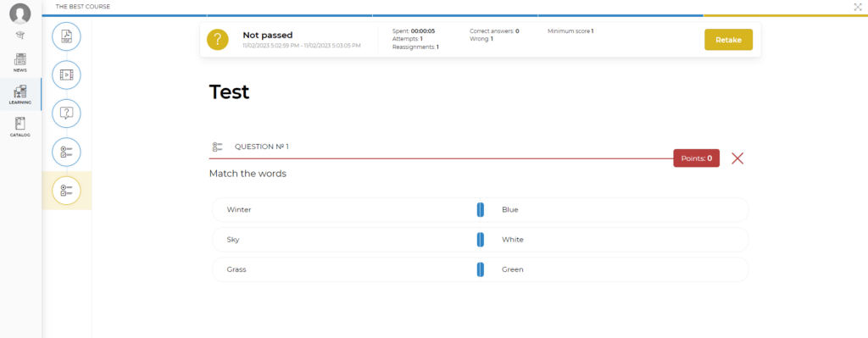Click the graduation cap icon under avatar
868x338 pixels.
20,36
